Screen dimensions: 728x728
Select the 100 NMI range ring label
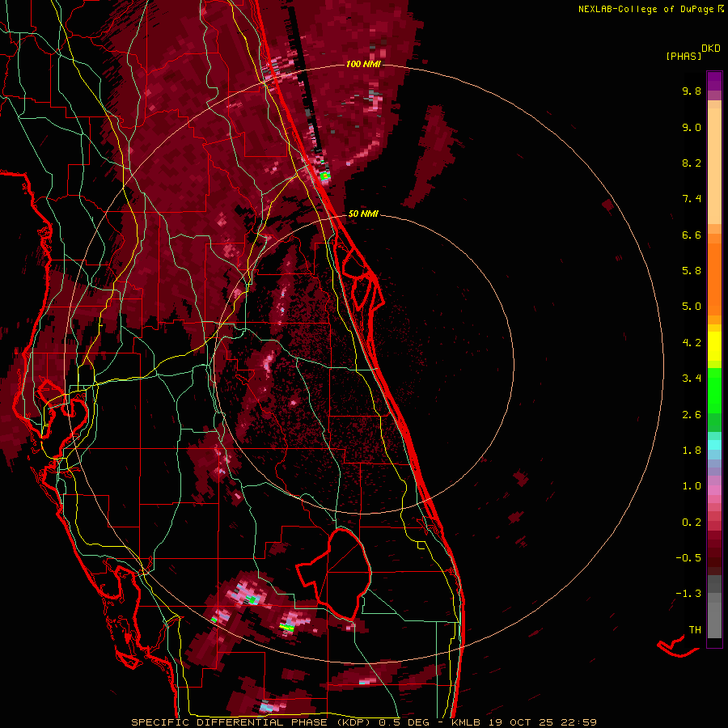(x=363, y=64)
